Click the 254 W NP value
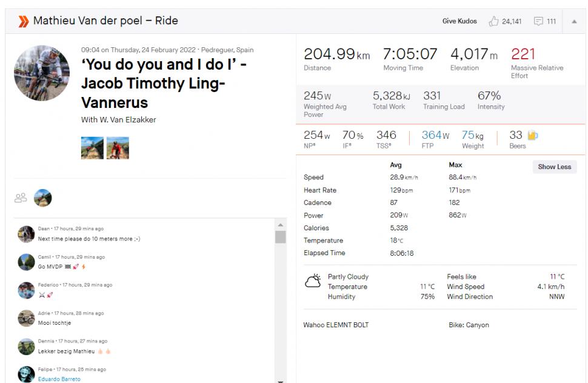The width and height of the screenshot is (588, 383). click(x=317, y=135)
